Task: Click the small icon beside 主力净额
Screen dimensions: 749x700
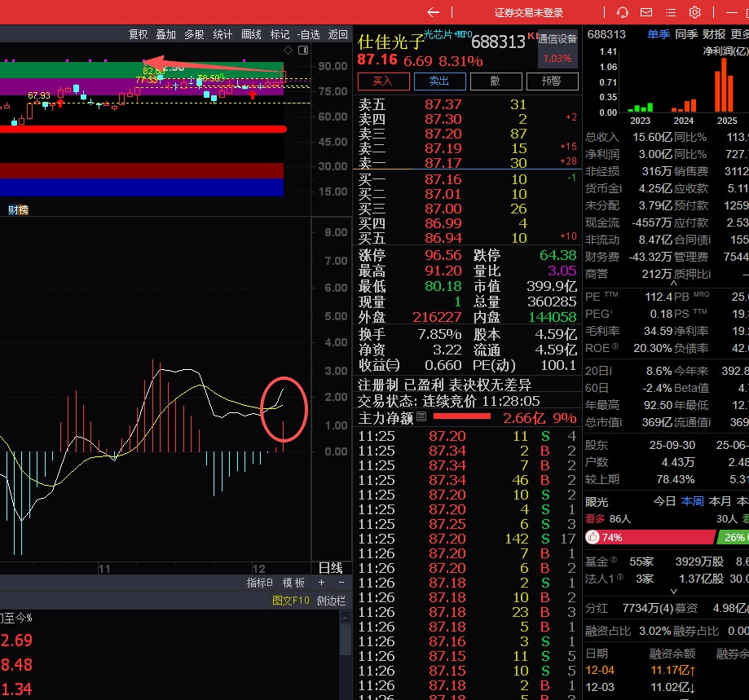Action: tap(421, 417)
